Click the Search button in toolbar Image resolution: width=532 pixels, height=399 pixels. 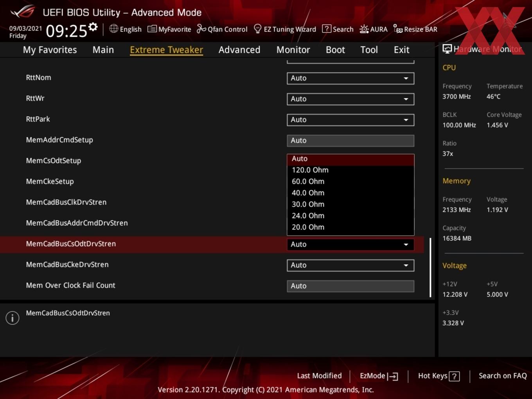[x=338, y=29]
